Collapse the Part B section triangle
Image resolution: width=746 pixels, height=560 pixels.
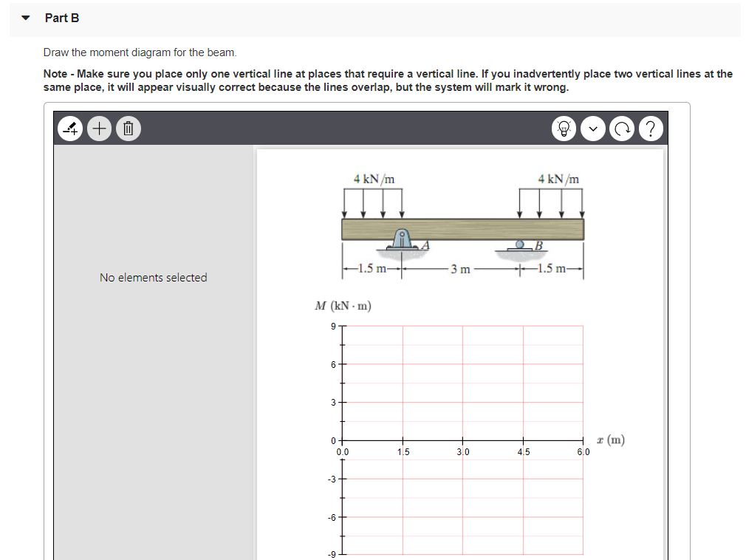[26, 18]
